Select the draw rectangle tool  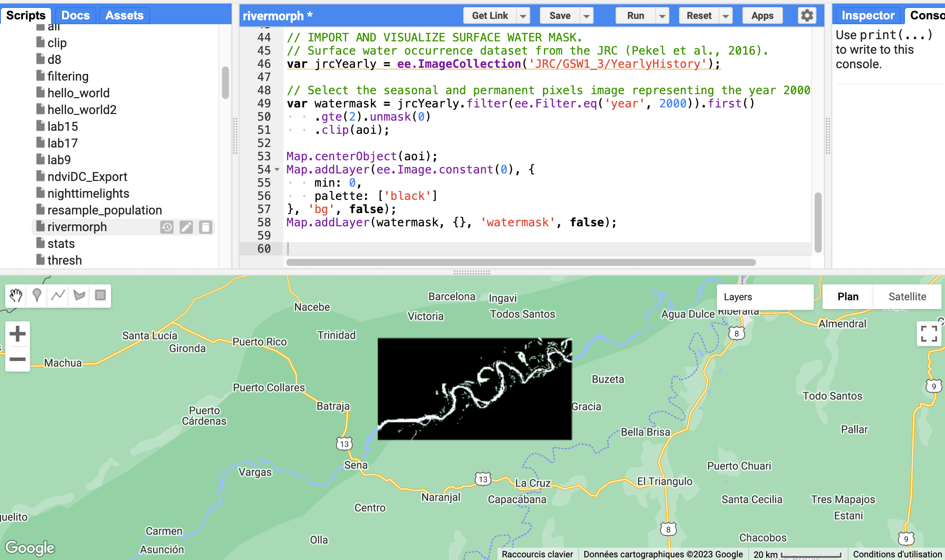pyautogui.click(x=100, y=295)
